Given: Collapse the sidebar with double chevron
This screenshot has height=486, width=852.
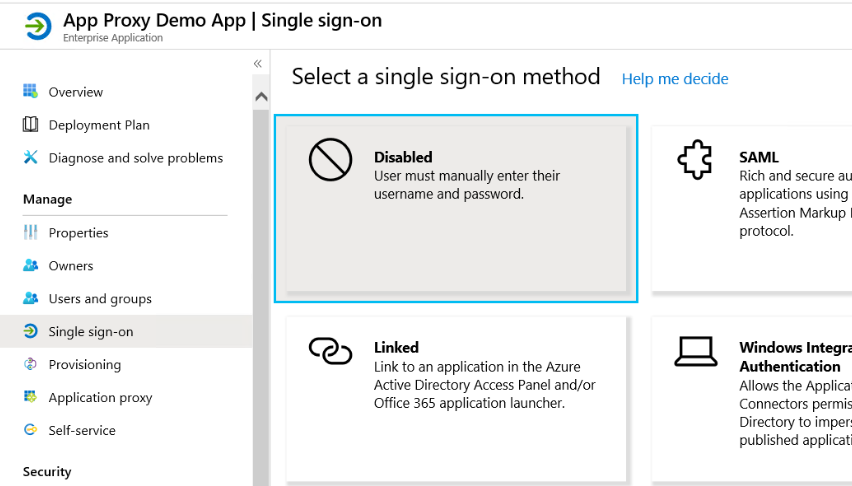Looking at the screenshot, I should [258, 64].
